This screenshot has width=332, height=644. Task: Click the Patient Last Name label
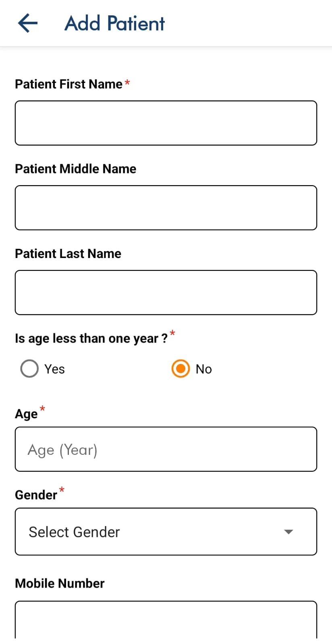pyautogui.click(x=68, y=254)
